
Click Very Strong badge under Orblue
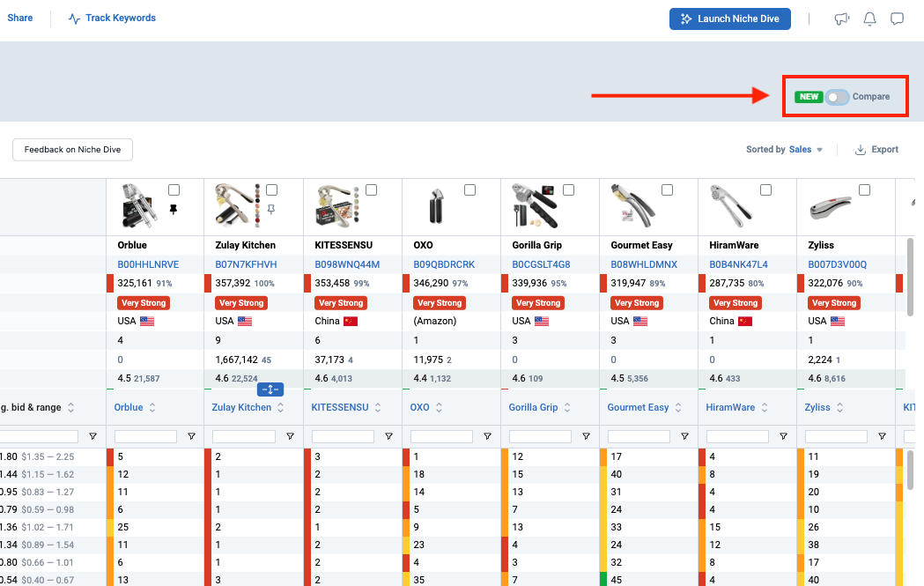click(x=144, y=303)
